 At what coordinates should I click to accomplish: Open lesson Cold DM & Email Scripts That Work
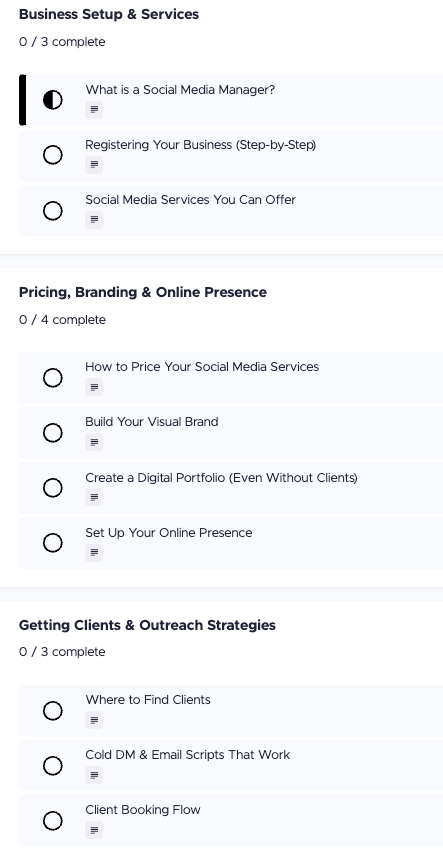pos(232,765)
